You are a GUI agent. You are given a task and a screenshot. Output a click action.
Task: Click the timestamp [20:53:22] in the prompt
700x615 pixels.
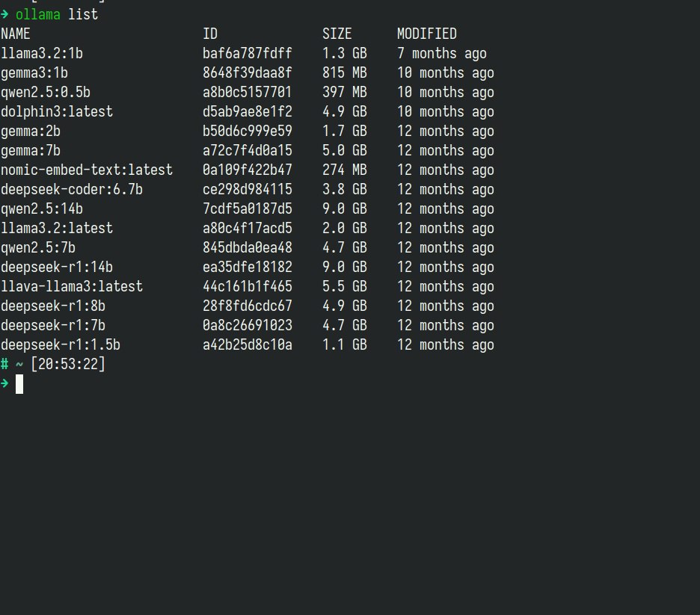[x=68, y=364]
